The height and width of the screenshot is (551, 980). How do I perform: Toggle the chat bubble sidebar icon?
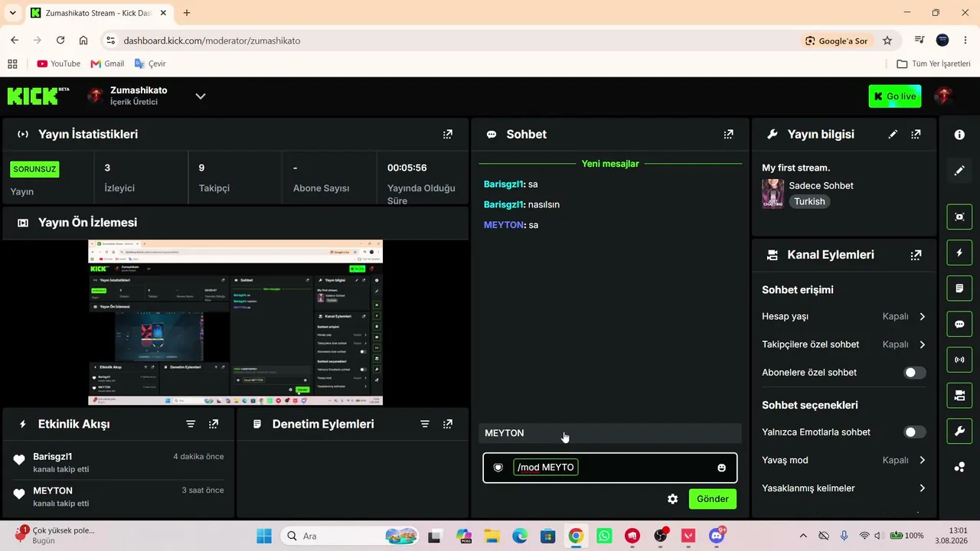pyautogui.click(x=959, y=324)
